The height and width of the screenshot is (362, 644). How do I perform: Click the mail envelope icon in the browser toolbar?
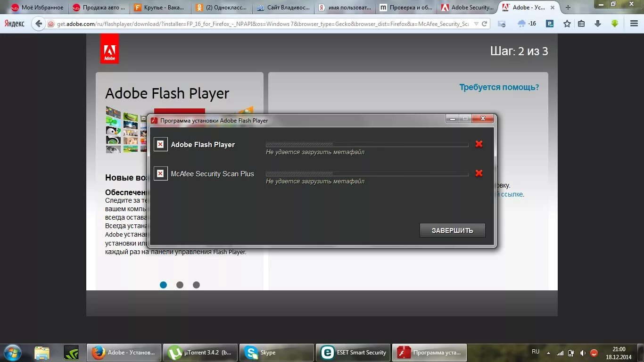click(x=502, y=24)
